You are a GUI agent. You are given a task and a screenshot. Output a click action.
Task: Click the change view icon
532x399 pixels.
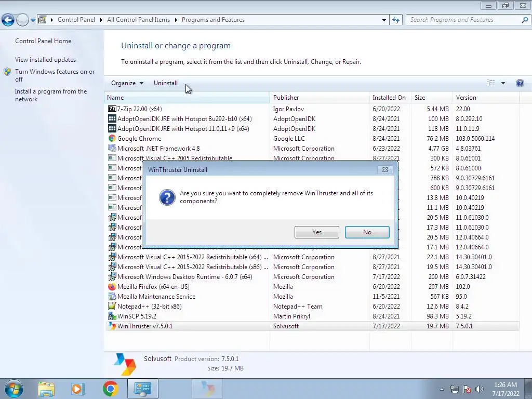click(490, 83)
